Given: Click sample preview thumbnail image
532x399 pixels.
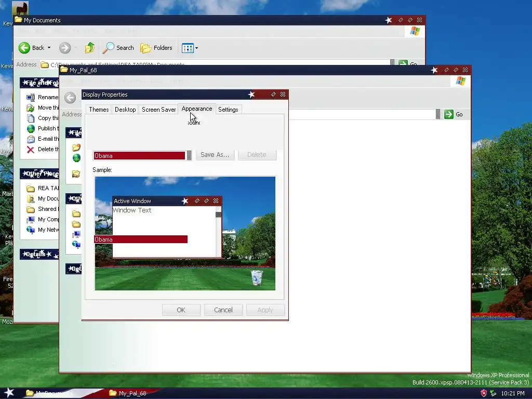Looking at the screenshot, I should coord(185,233).
